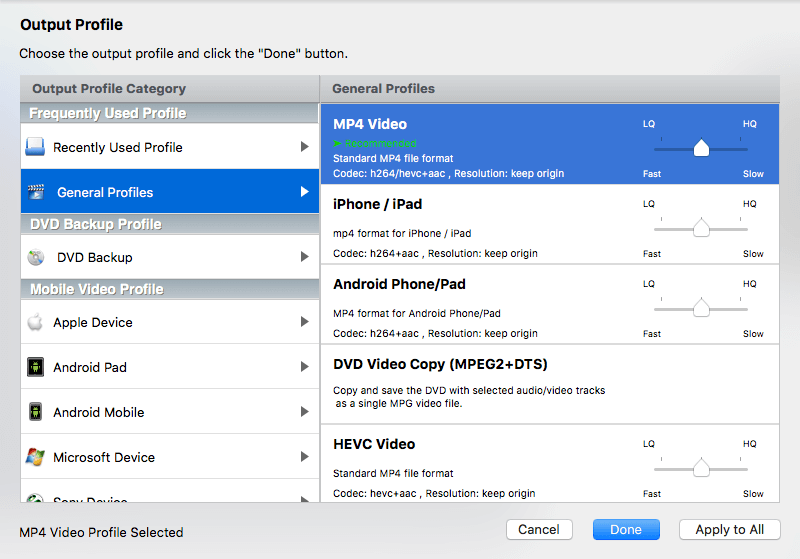
Task: Click Slow label on HEVC Video slider
Action: pos(753,494)
